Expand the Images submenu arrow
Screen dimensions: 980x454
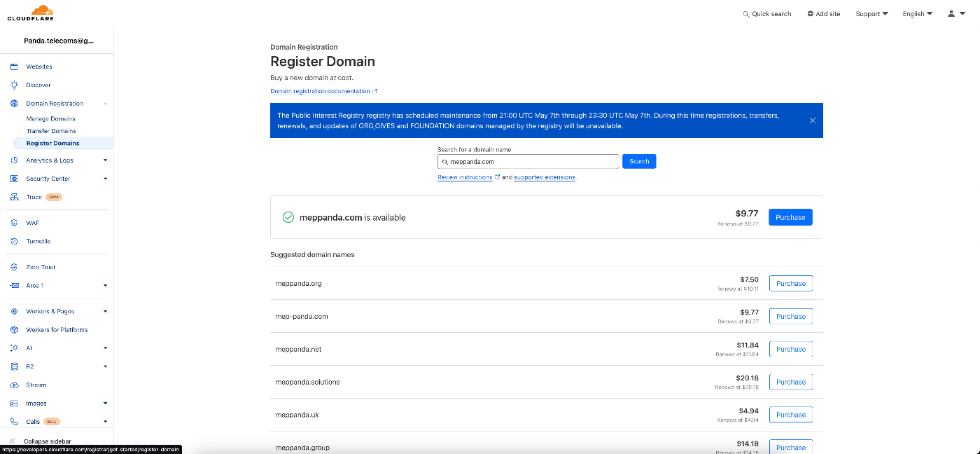click(x=105, y=404)
